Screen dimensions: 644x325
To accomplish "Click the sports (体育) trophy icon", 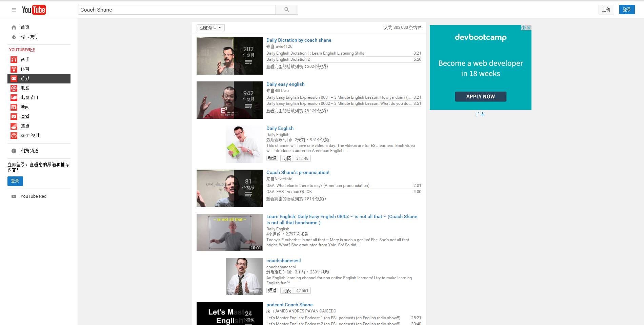I will point(14,69).
